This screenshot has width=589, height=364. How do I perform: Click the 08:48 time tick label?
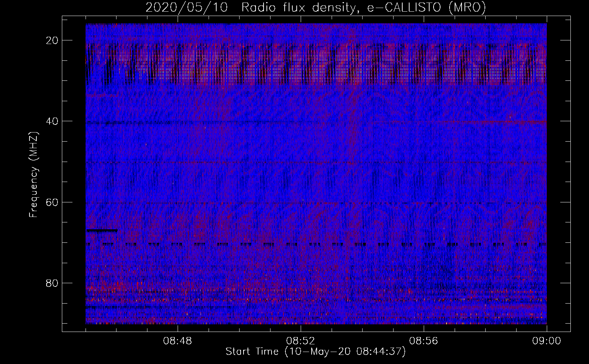(178, 341)
